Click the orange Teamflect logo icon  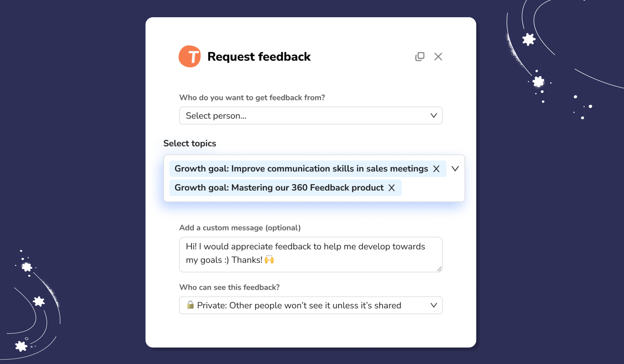click(x=190, y=56)
